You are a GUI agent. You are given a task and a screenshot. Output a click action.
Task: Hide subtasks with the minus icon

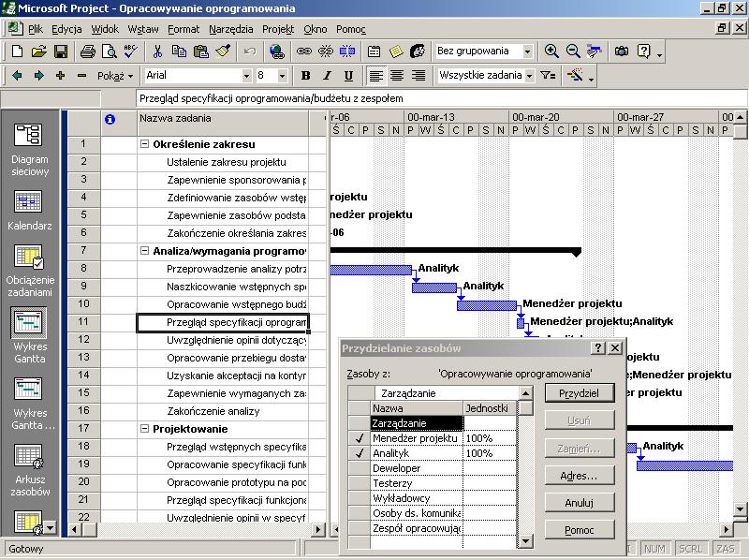pyautogui.click(x=81, y=76)
